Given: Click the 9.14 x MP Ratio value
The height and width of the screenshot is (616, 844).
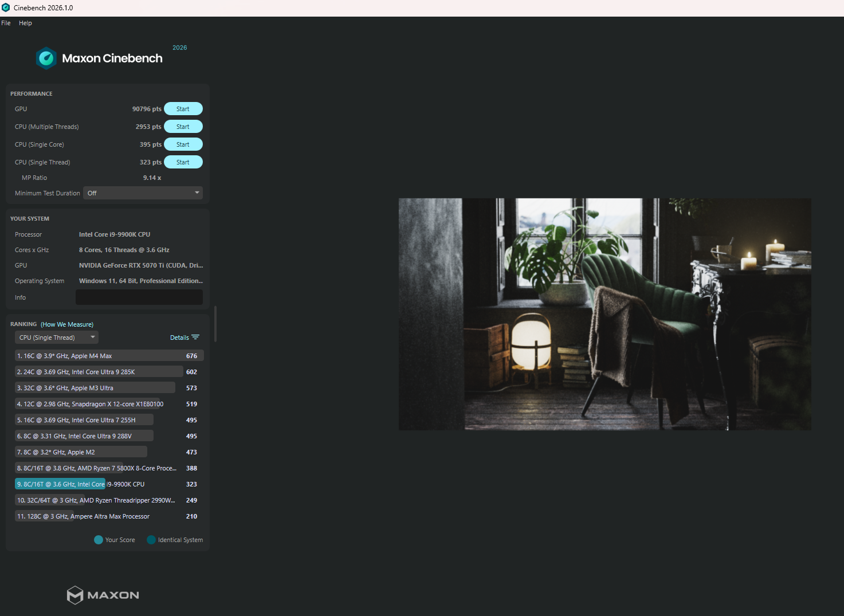Looking at the screenshot, I should click(152, 178).
